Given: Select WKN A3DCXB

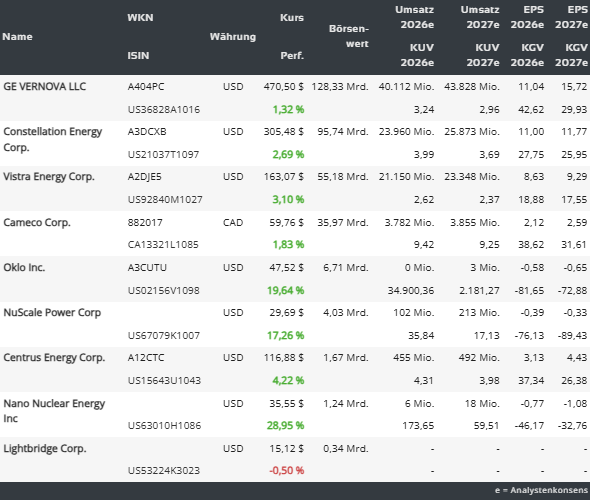Looking at the screenshot, I should click(x=147, y=132).
